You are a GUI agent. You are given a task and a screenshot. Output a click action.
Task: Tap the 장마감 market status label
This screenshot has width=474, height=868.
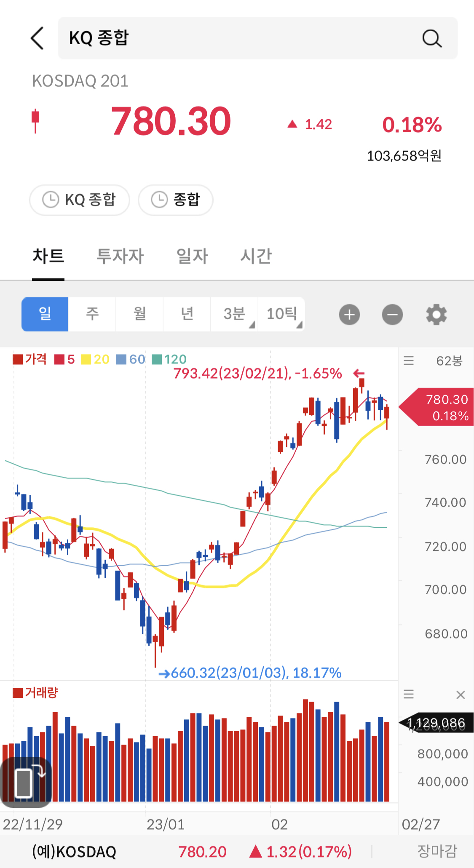click(x=437, y=851)
